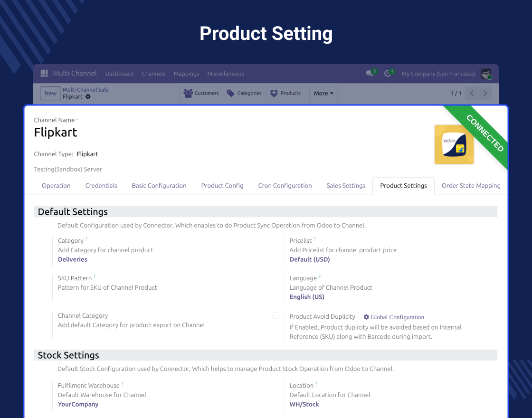The height and width of the screenshot is (418, 532).
Task: Go to previous record arrow
Action: coord(472,93)
